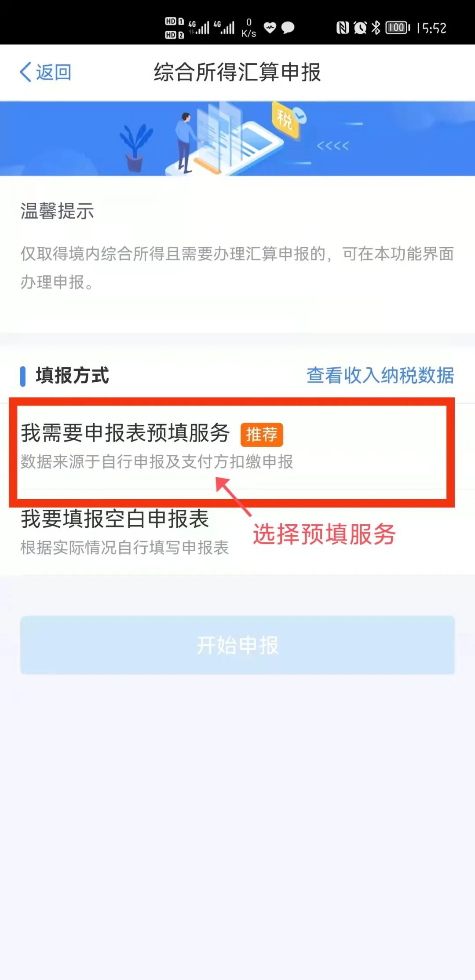
Task: Tap the battery indicator icon
Action: point(398,28)
